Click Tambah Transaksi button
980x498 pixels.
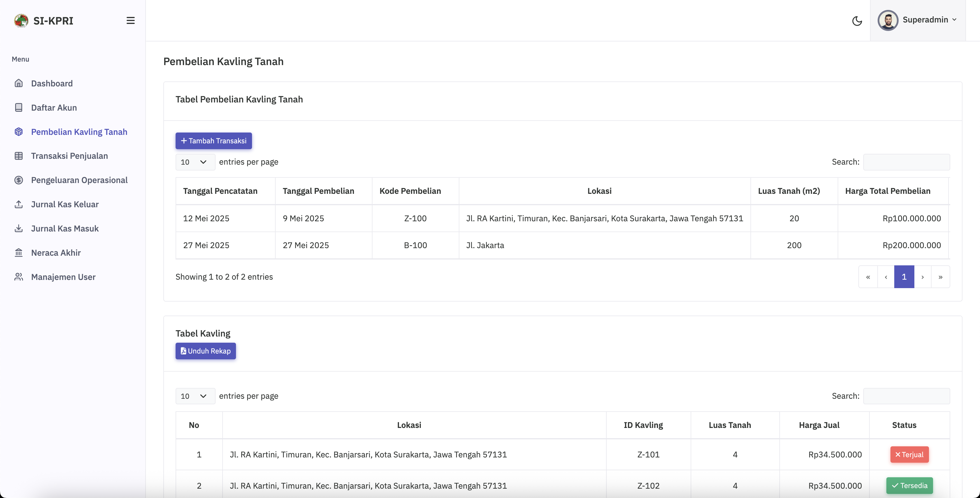[x=213, y=141]
